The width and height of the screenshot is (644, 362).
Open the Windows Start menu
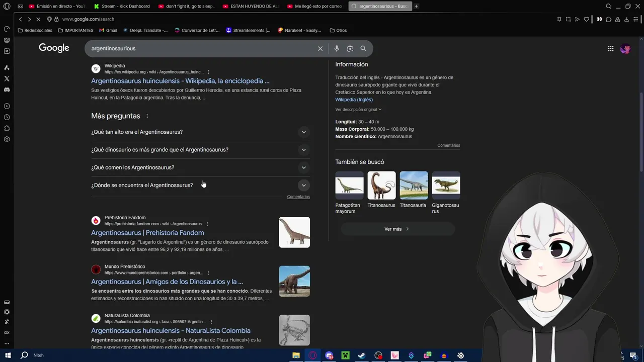(x=9, y=355)
